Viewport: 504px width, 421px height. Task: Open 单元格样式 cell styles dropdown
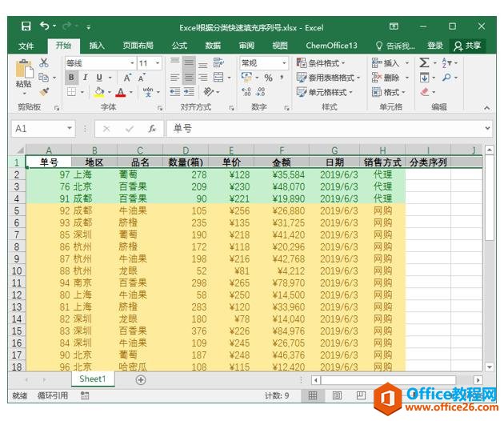coord(324,92)
